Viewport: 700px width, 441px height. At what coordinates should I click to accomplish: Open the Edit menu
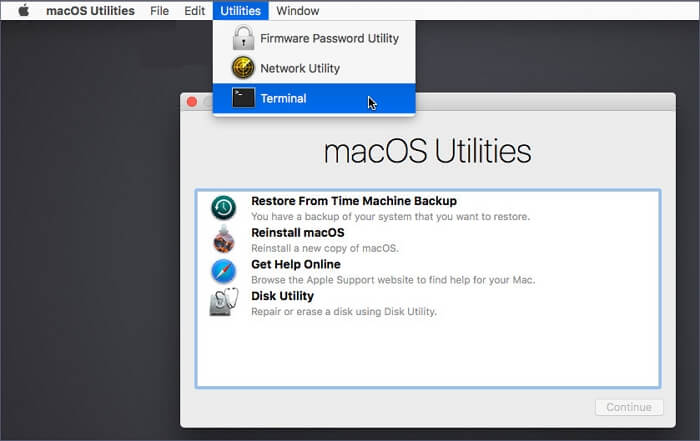195,11
